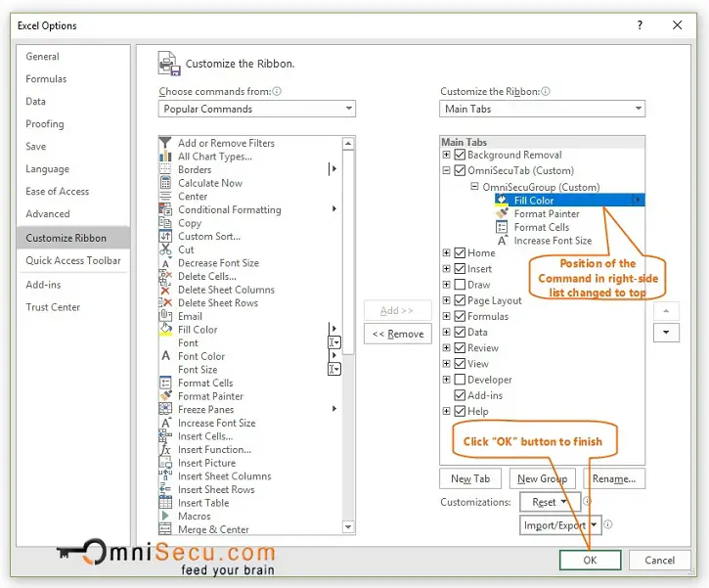Viewport: 709px width, 588px height.
Task: Click the Macros play icon
Action: [165, 516]
